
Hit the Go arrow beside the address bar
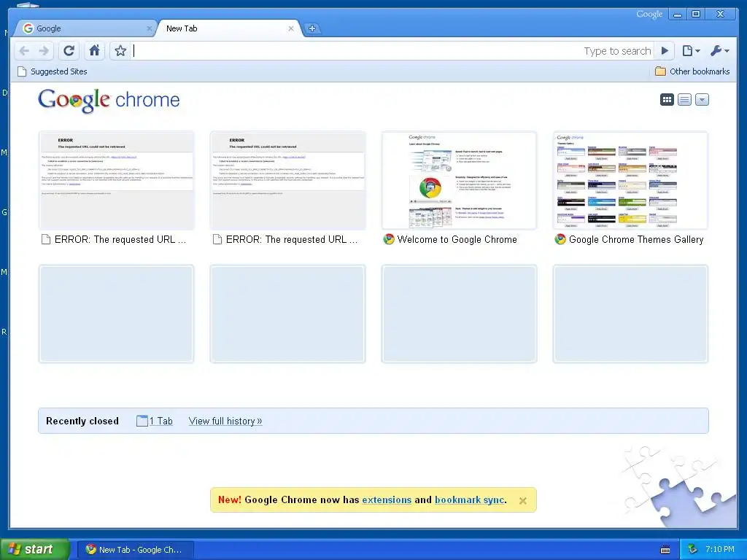pos(665,50)
